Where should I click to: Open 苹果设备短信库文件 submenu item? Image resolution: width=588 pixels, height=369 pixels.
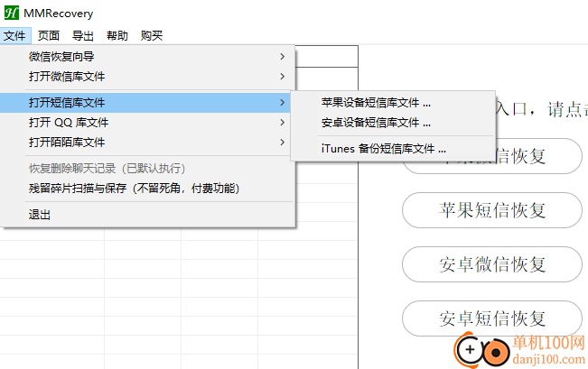[x=393, y=103]
